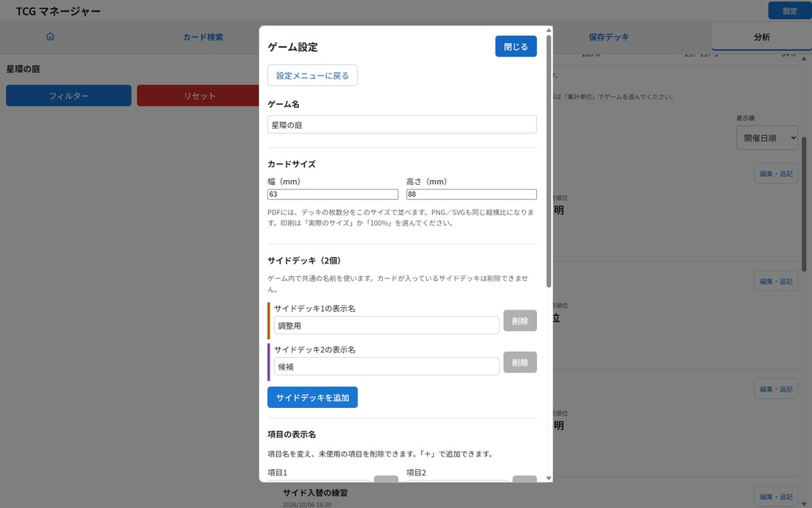
Task: Click the dialog scrollbar up arrow
Action: [549, 30]
